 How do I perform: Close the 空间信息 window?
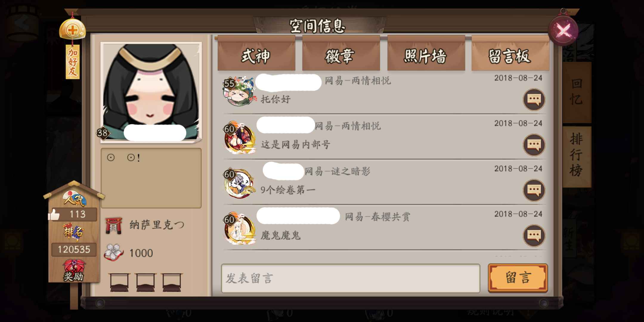[x=563, y=30]
